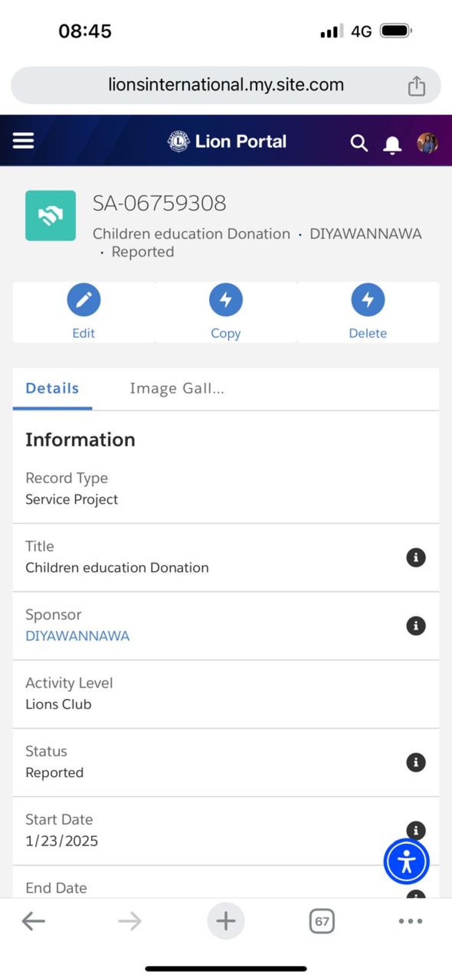Open the DIYAWANNAWA sponsor link
The image size is (452, 980).
(x=77, y=636)
